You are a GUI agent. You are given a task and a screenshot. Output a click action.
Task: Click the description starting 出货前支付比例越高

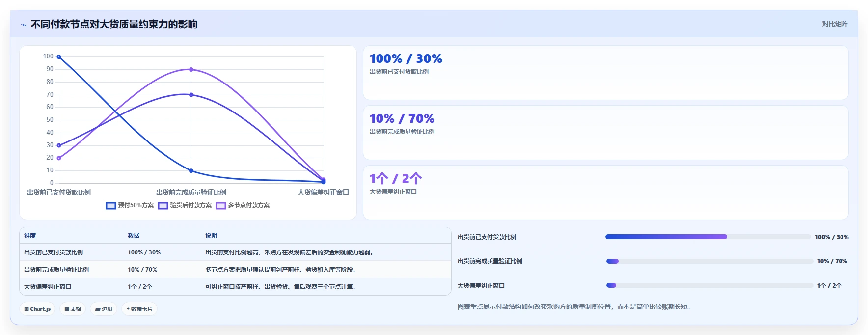pyautogui.click(x=290, y=252)
